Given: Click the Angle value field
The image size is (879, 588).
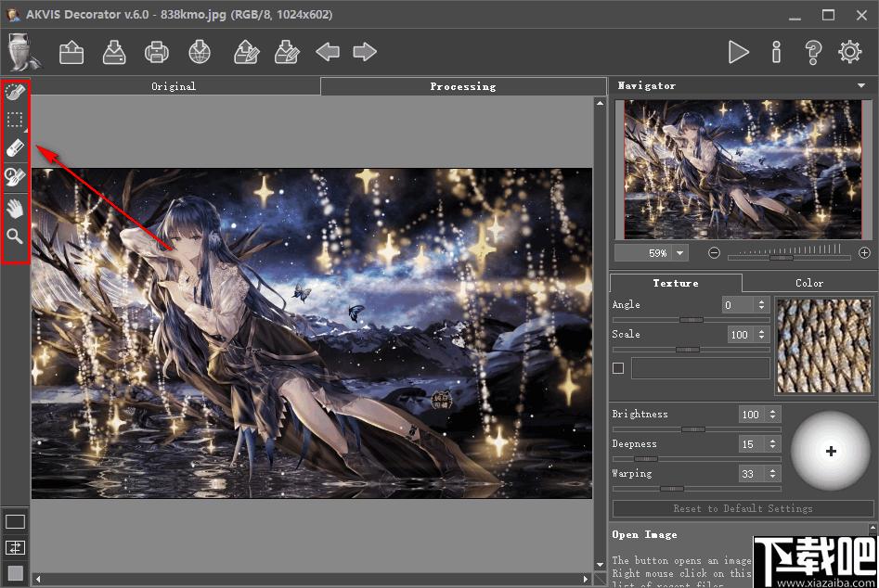Looking at the screenshot, I should 738,304.
